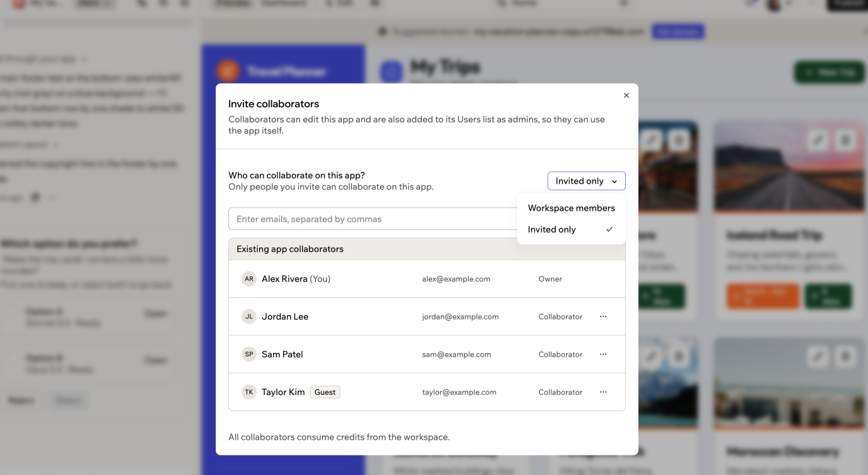868x475 pixels.
Task: Click Collaborator role in Taylor Kim row
Action: click(560, 392)
